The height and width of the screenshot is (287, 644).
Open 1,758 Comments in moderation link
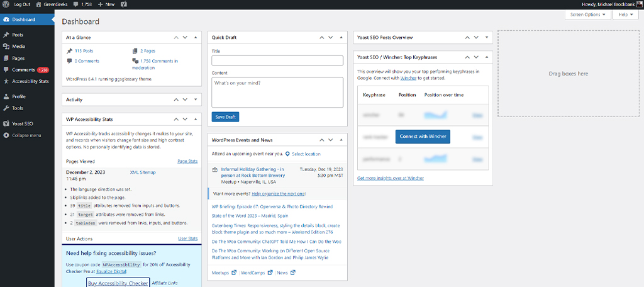click(155, 64)
